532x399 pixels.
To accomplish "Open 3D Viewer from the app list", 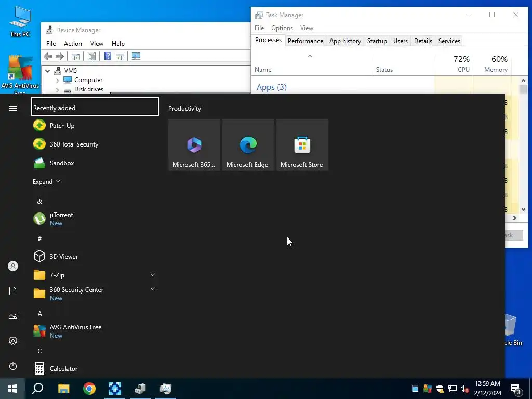I will point(95,257).
